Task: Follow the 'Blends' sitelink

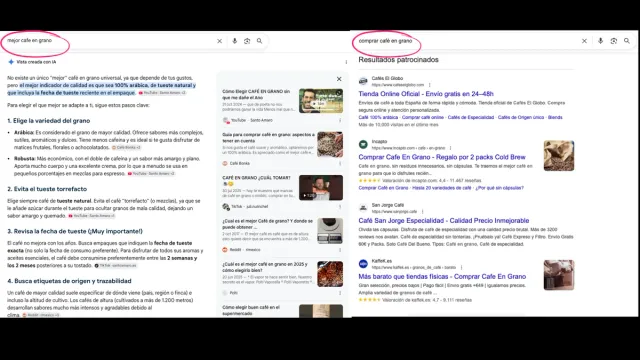Action: 555,118
